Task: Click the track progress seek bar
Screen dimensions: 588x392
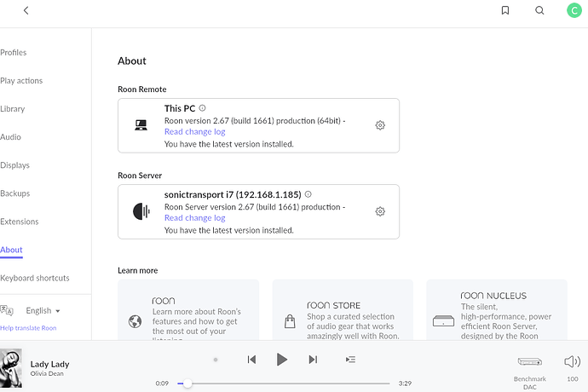Action: click(284, 383)
